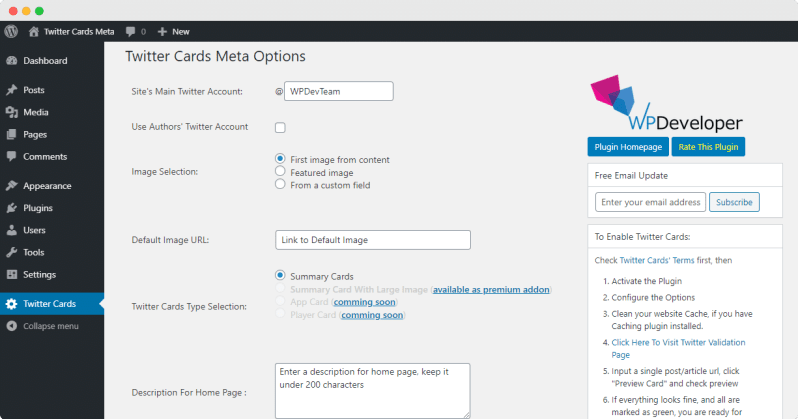Click the Settings sliders icon
Screen dimensions: 798x419
tap(11, 274)
